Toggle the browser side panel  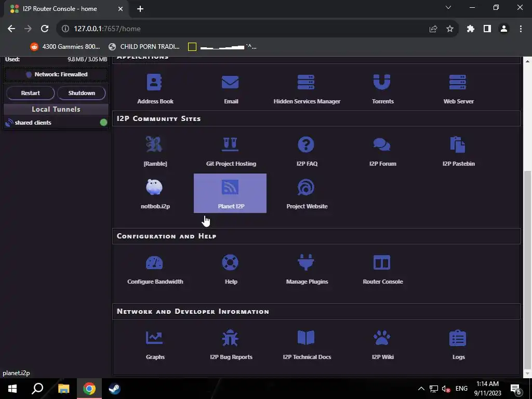487,29
